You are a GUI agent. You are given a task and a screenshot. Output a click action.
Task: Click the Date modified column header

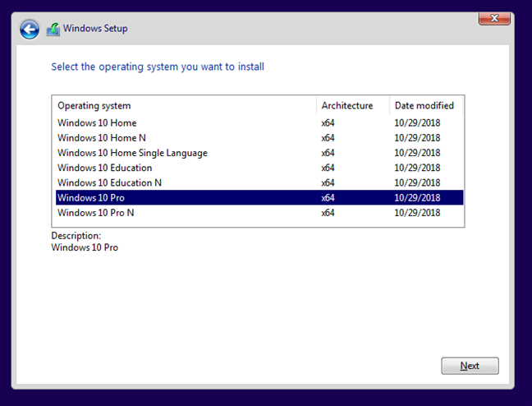coord(426,106)
